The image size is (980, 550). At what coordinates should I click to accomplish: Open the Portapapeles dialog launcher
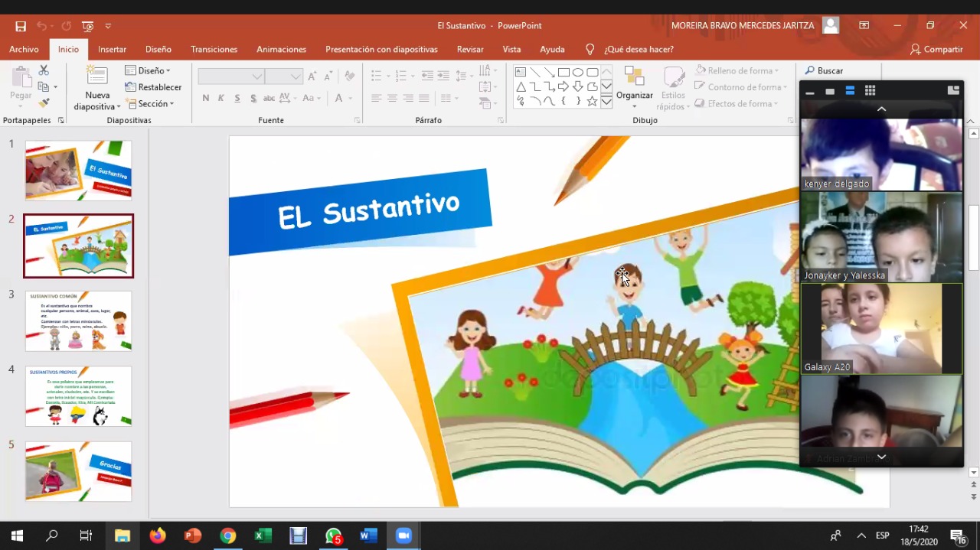pos(60,121)
